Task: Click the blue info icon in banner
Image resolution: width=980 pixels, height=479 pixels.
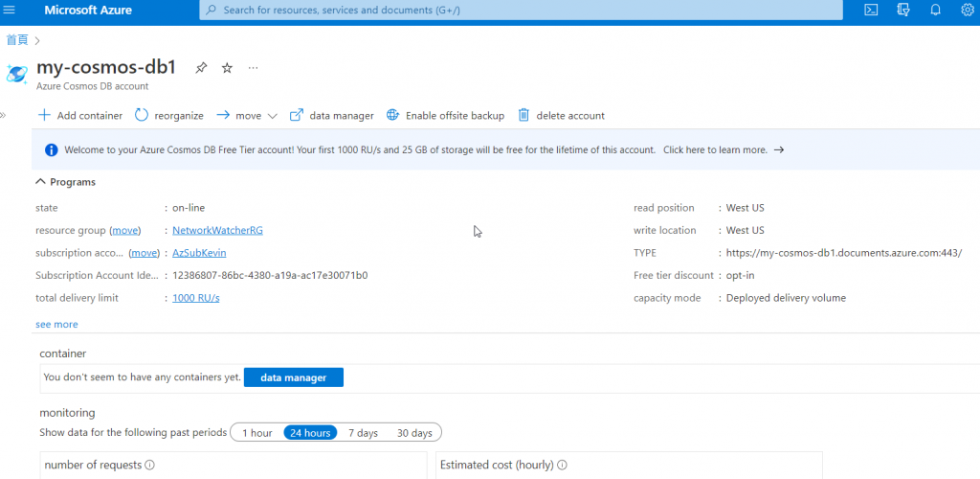Action: click(x=52, y=150)
